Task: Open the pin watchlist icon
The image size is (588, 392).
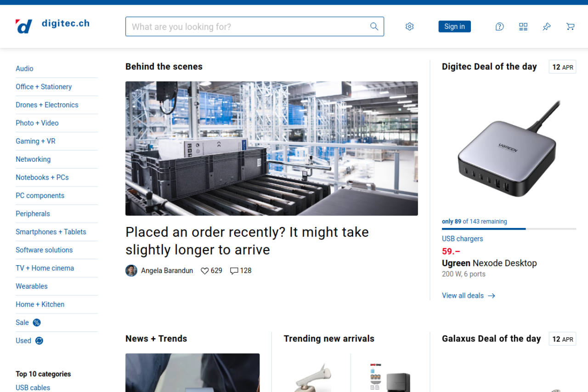Action: pyautogui.click(x=547, y=27)
